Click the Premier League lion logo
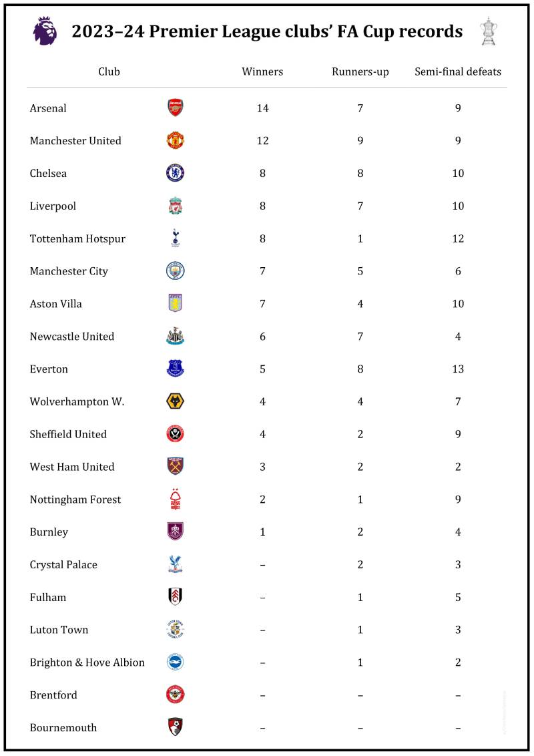This screenshot has width=534, height=756. 45,31
